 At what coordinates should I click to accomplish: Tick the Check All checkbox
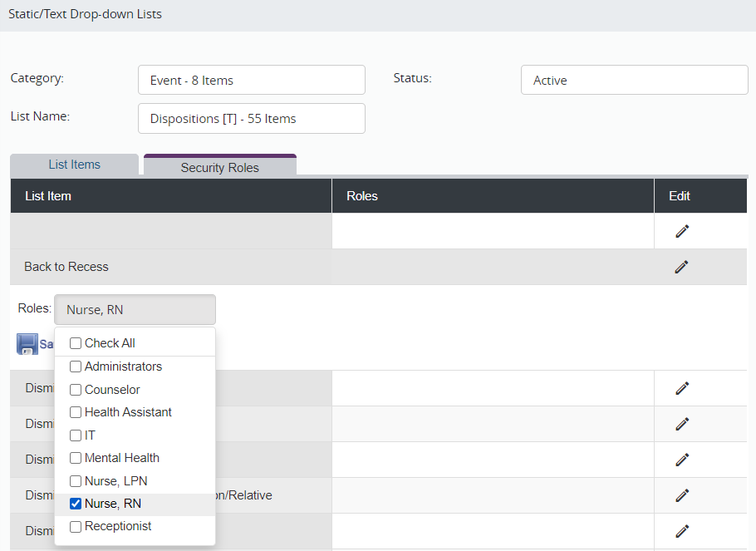point(76,343)
